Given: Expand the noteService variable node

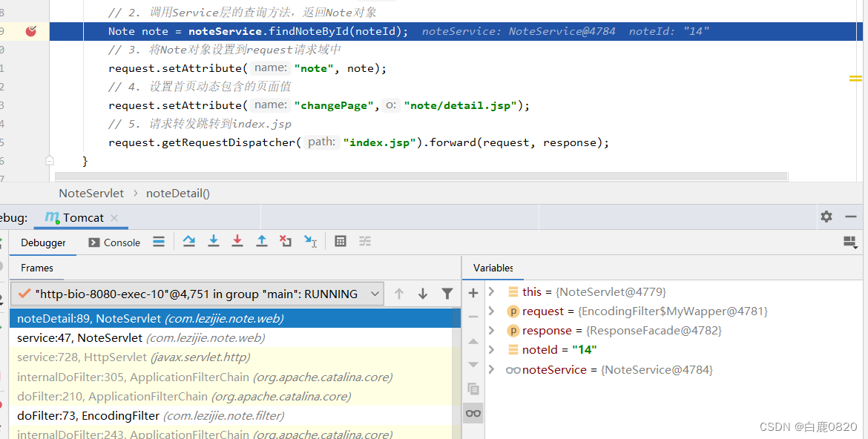Looking at the screenshot, I should 491,369.
